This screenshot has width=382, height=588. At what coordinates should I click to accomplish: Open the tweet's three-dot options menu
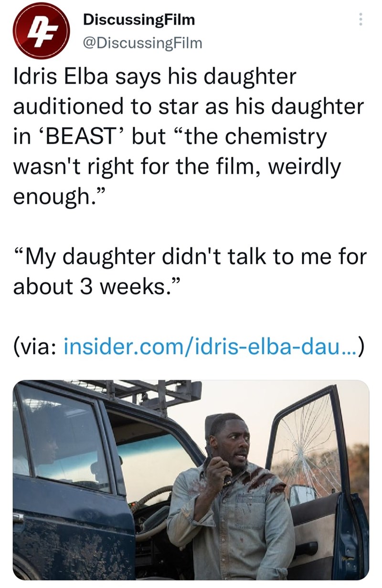[361, 20]
